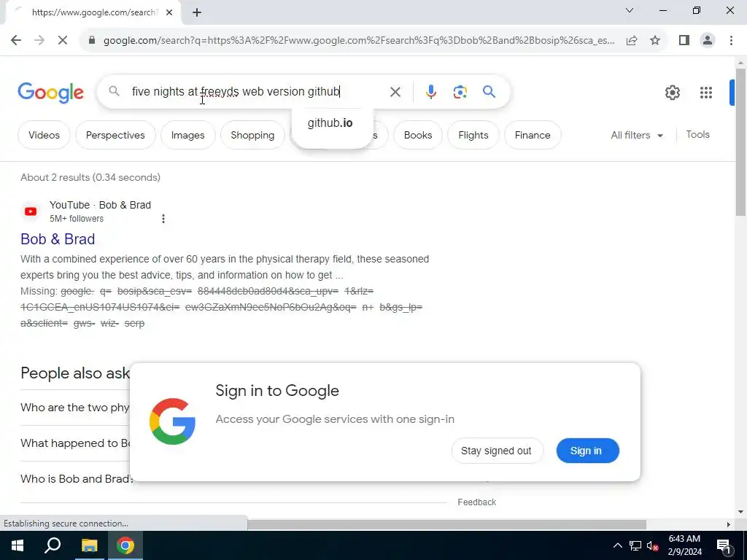Click the share page icon in address bar
Viewport: 747px width, 560px height.
click(x=632, y=41)
